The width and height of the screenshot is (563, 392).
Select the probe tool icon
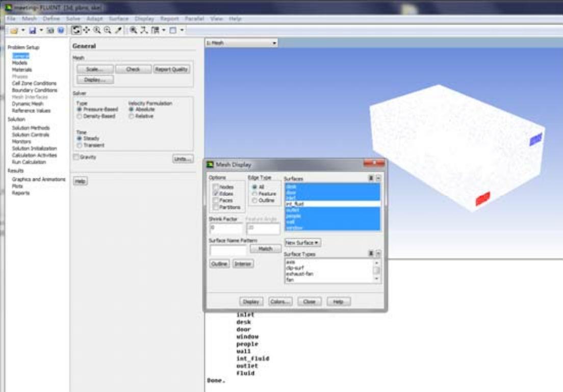118,31
